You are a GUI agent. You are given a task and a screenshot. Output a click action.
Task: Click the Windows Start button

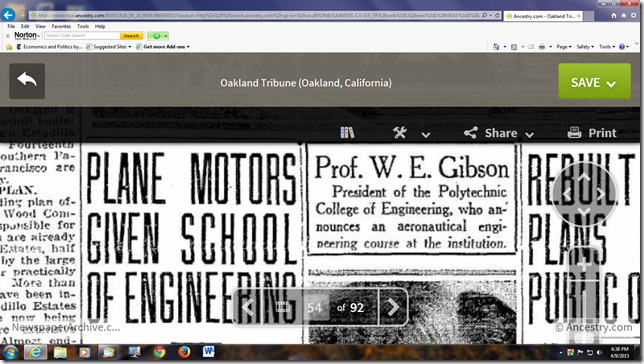[x=10, y=352]
